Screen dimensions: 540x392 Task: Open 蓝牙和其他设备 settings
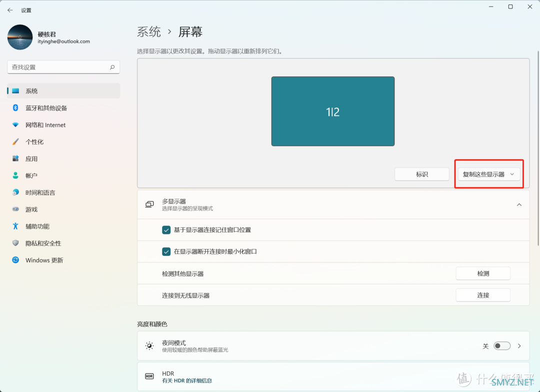pos(63,108)
